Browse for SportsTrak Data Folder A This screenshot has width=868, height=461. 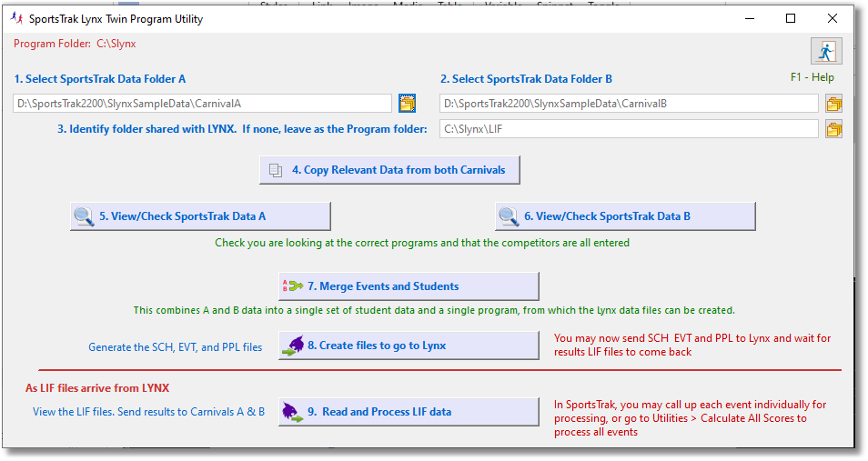407,103
